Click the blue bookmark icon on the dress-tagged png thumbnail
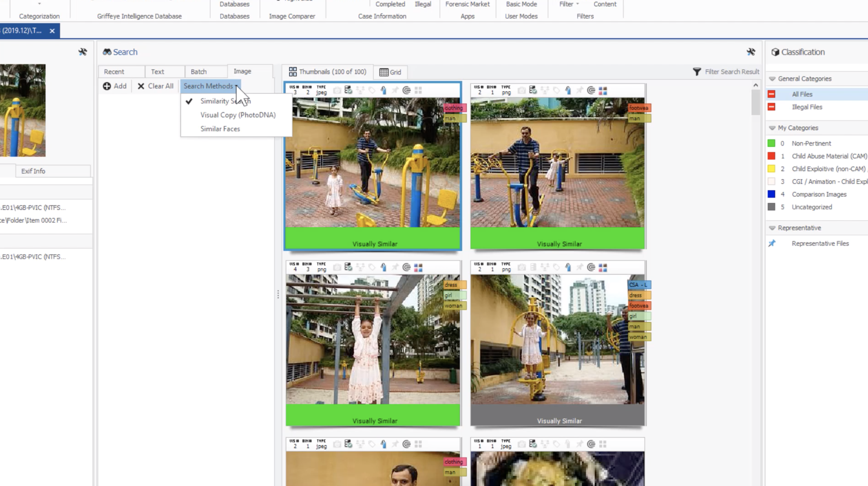868x486 pixels. [383, 267]
